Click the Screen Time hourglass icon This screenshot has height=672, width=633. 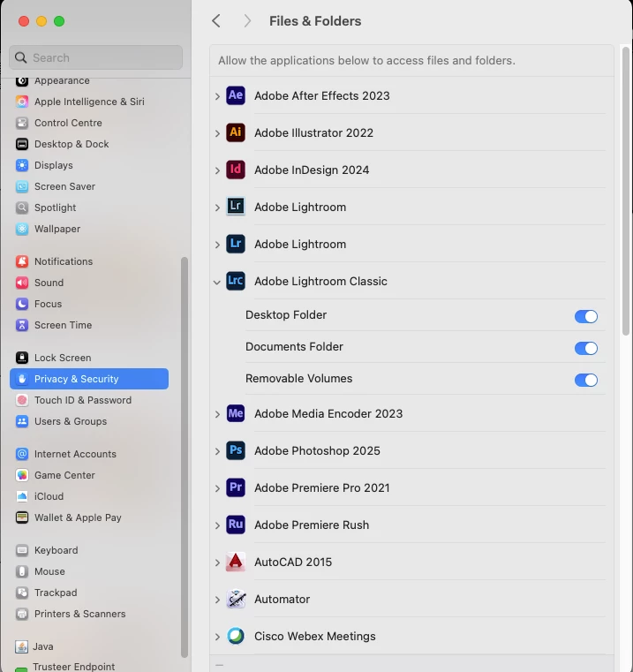point(22,325)
